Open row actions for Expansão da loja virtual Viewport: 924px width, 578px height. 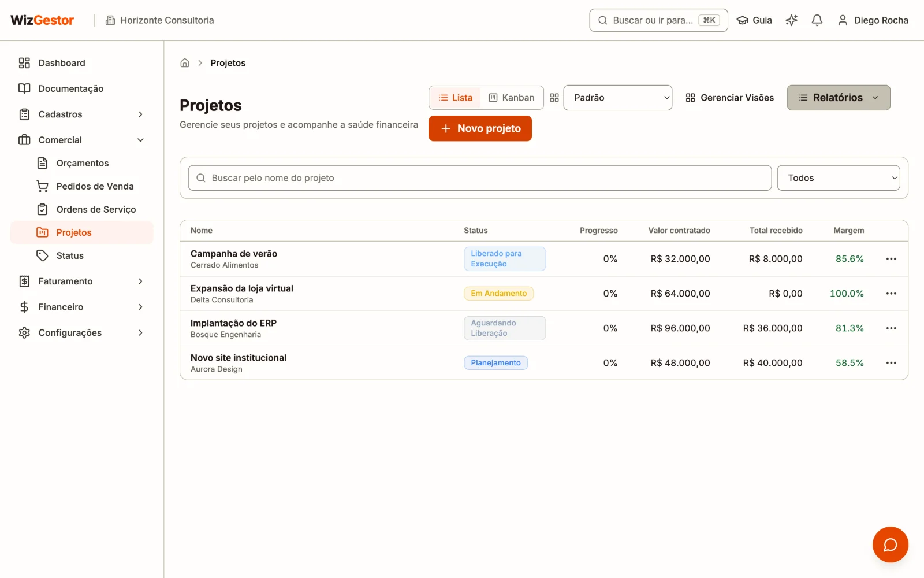[891, 294]
